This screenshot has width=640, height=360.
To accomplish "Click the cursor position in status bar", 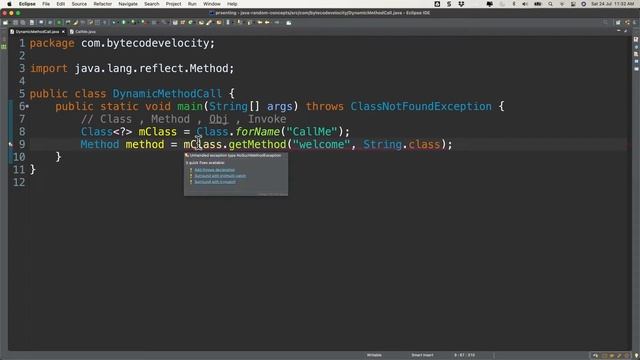I will point(464,355).
